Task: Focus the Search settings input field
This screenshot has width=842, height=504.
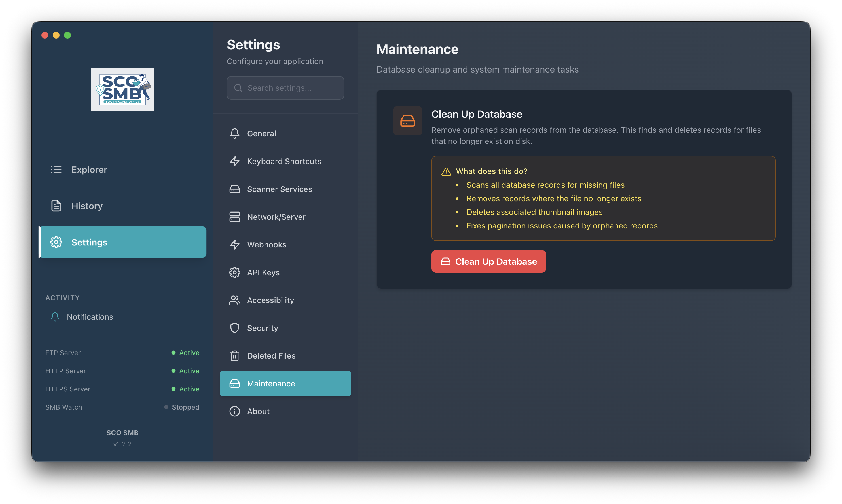Action: coord(285,88)
